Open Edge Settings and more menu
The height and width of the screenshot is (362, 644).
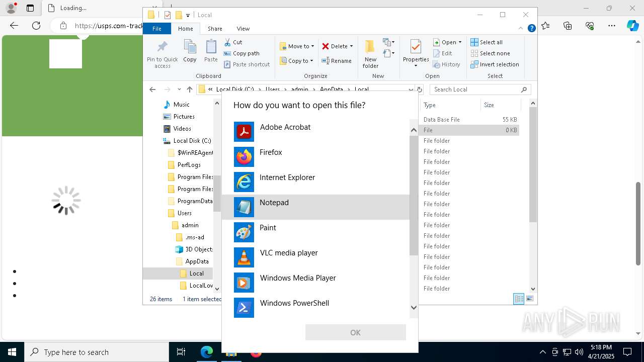pyautogui.click(x=612, y=26)
